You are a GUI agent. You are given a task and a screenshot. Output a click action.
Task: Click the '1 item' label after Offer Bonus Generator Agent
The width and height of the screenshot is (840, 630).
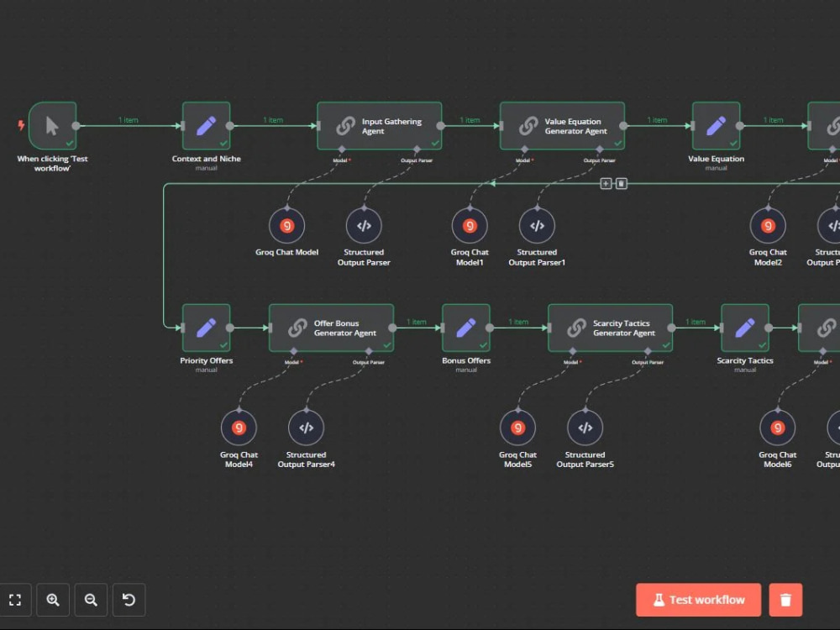point(417,322)
